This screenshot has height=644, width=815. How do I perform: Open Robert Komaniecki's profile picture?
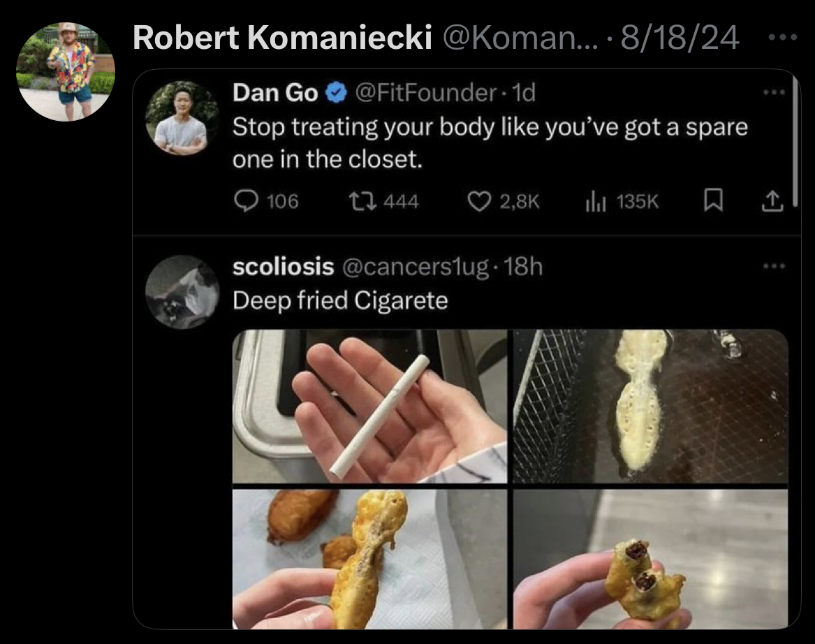pyautogui.click(x=66, y=71)
